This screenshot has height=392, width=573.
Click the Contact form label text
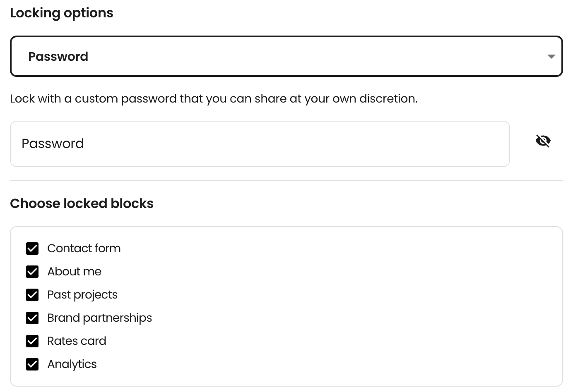click(x=84, y=248)
